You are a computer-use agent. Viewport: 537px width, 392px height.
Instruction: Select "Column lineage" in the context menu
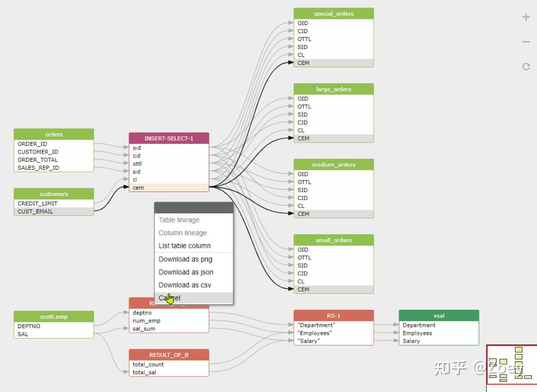tap(183, 233)
